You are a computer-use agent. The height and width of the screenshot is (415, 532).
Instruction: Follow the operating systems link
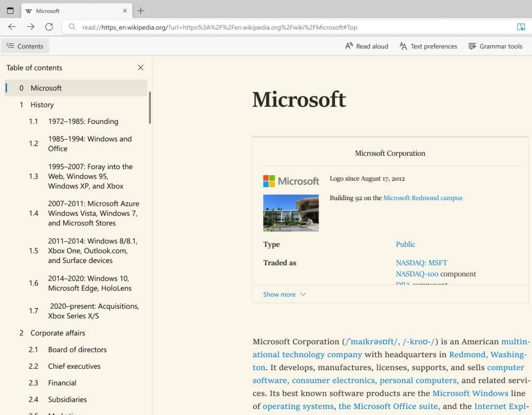[298, 406]
